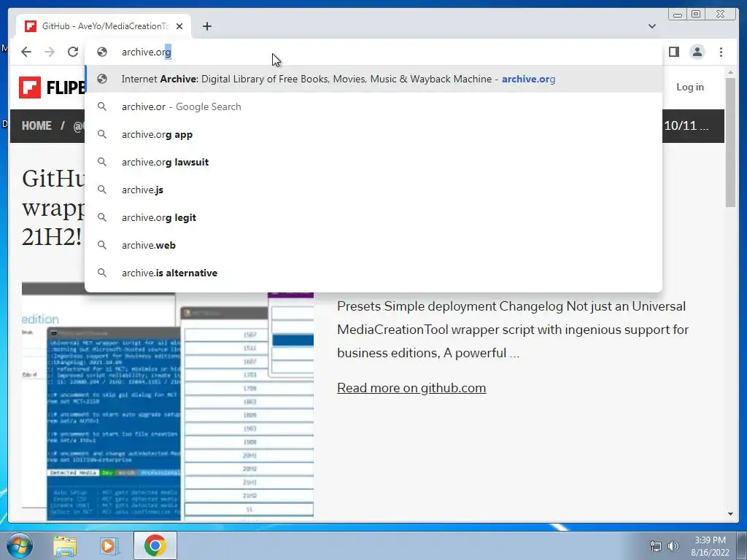Open the tab search chevron
The width and height of the screenshot is (747, 560).
[x=651, y=26]
